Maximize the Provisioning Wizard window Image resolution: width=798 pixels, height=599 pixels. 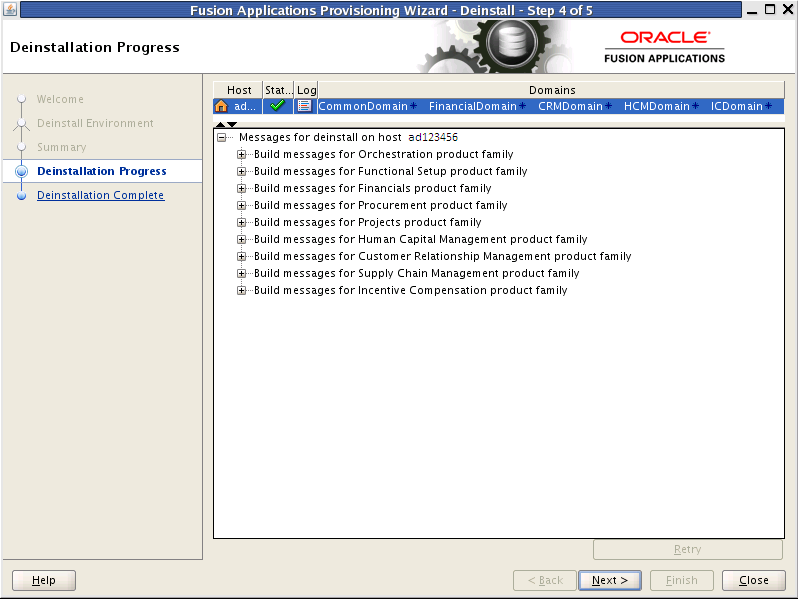click(771, 10)
